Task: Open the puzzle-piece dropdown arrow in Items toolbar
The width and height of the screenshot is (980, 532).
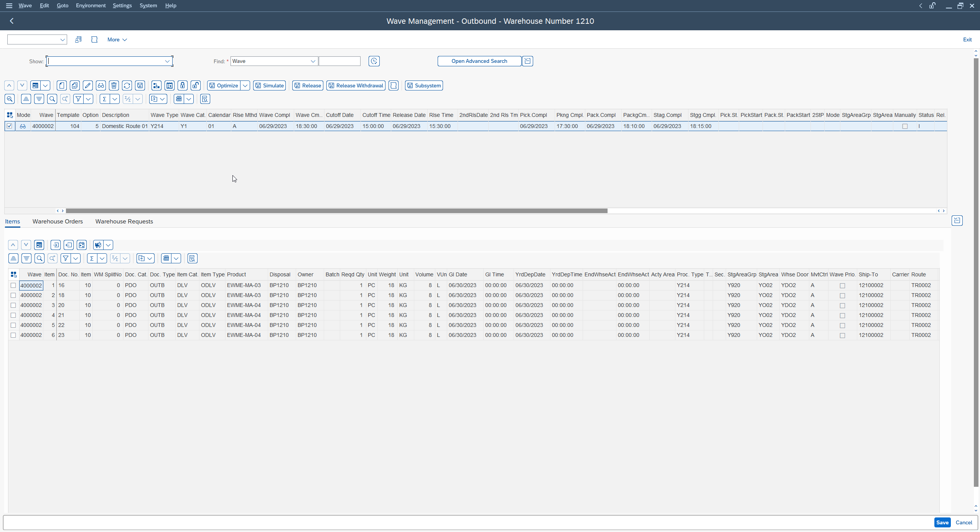Action: 108,245
